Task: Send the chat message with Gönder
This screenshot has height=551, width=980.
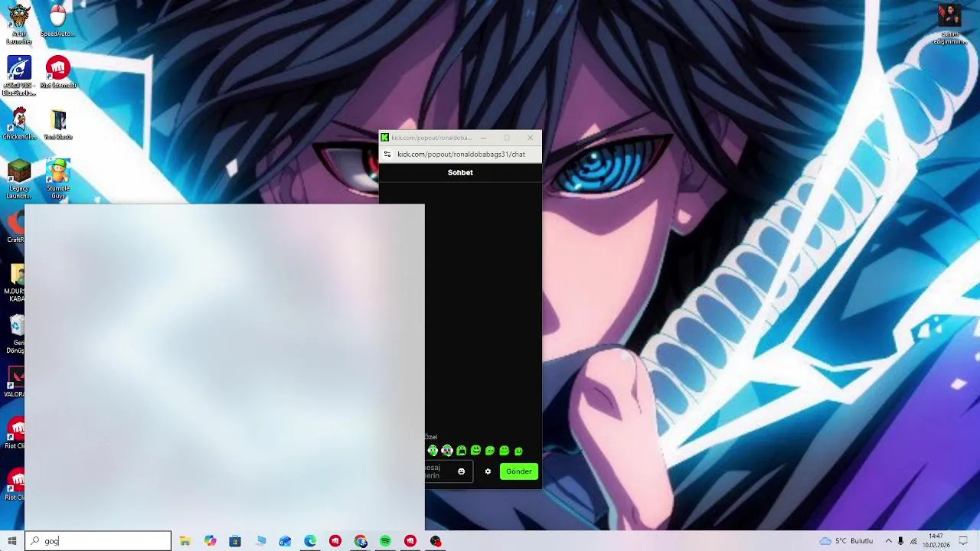Action: (518, 471)
